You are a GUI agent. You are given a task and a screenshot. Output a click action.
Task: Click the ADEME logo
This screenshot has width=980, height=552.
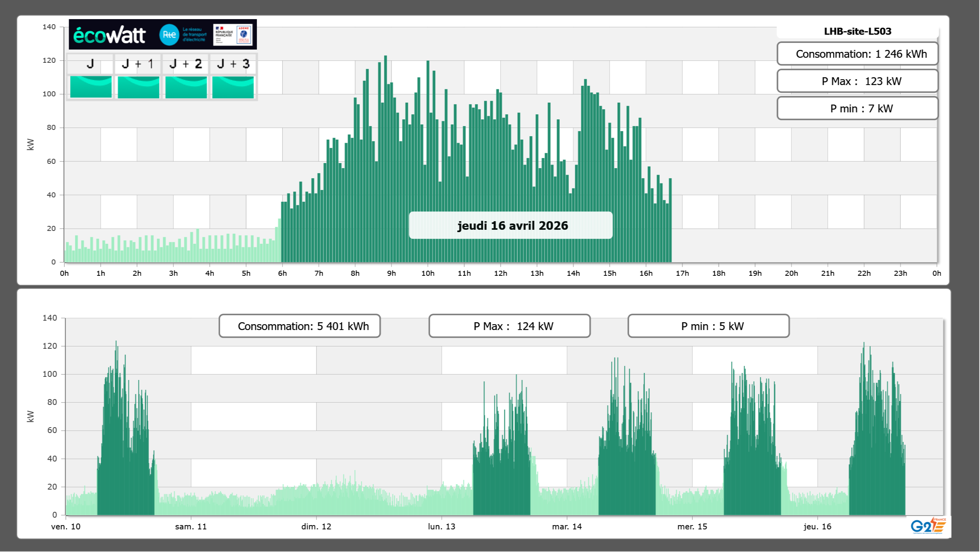pos(244,34)
